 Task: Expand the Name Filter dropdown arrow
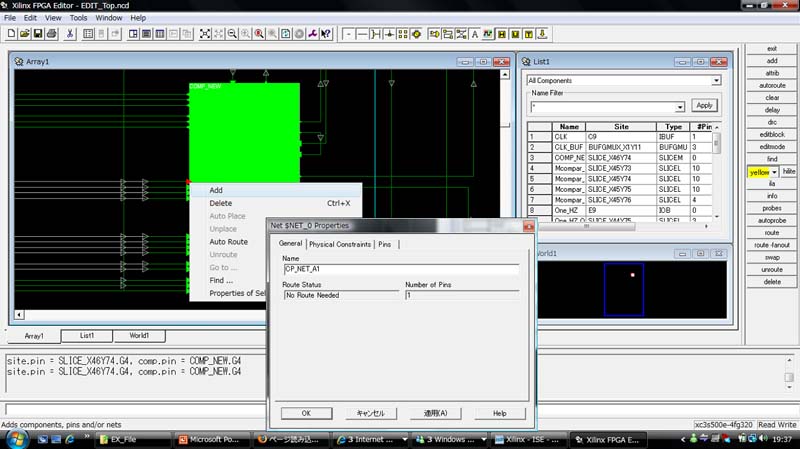click(x=680, y=107)
